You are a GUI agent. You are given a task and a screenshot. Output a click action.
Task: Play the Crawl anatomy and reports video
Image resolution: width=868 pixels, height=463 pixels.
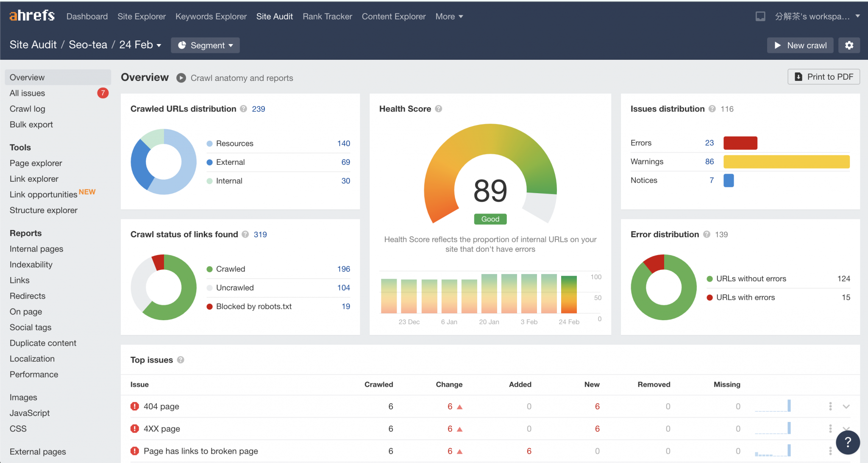click(x=181, y=78)
